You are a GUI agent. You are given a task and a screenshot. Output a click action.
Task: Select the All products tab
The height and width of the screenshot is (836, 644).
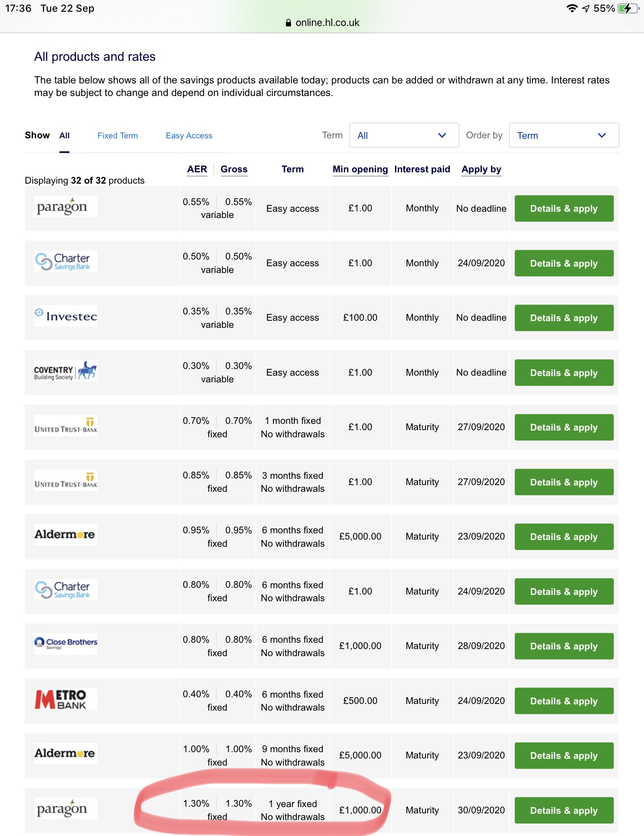click(65, 136)
